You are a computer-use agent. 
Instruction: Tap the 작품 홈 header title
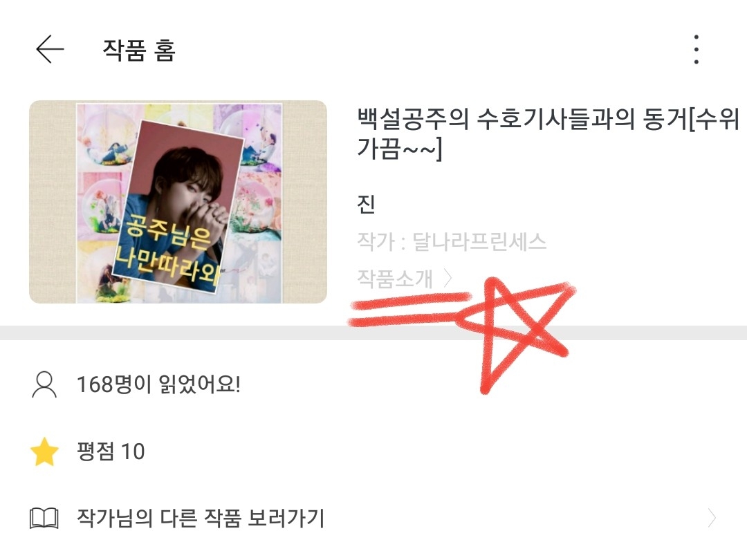(139, 50)
